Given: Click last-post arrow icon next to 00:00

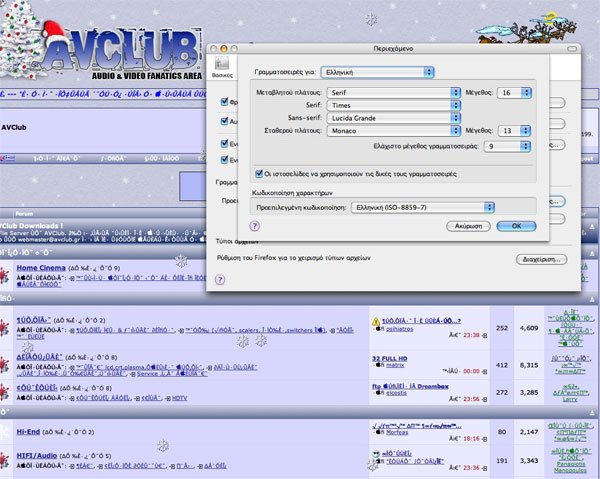Looking at the screenshot, I should tap(484, 371).
